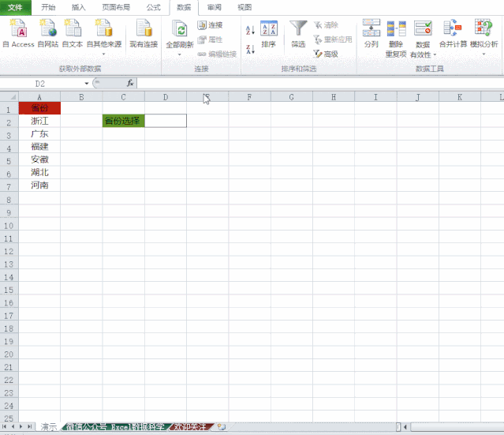
Task: Select cell containing 湖北
Action: pyautogui.click(x=39, y=172)
